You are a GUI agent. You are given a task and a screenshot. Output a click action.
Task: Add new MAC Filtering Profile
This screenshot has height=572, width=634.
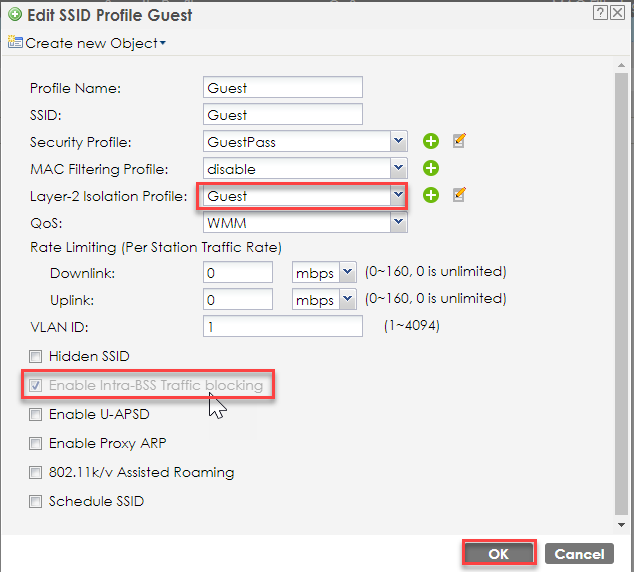(x=431, y=168)
